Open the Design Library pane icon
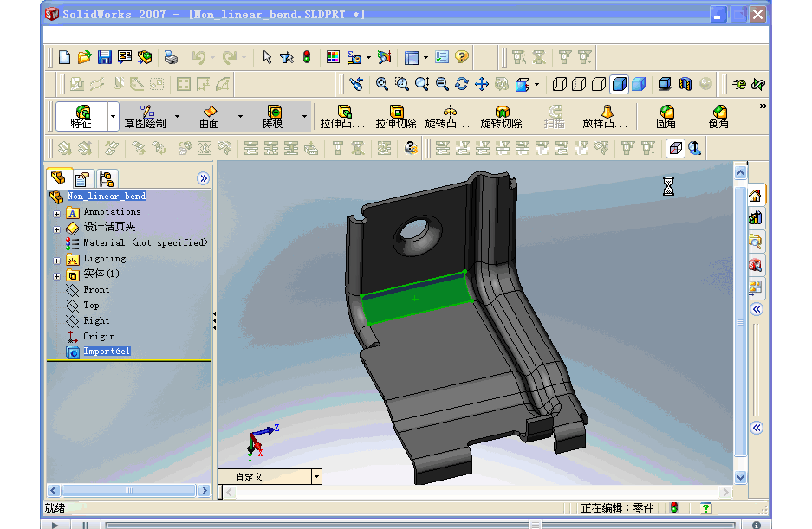 (755, 218)
